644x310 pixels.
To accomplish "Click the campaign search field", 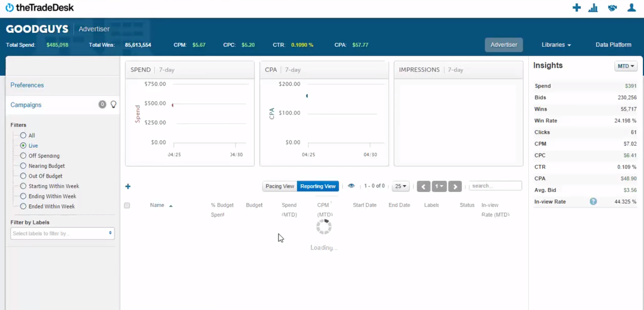I will 495,186.
